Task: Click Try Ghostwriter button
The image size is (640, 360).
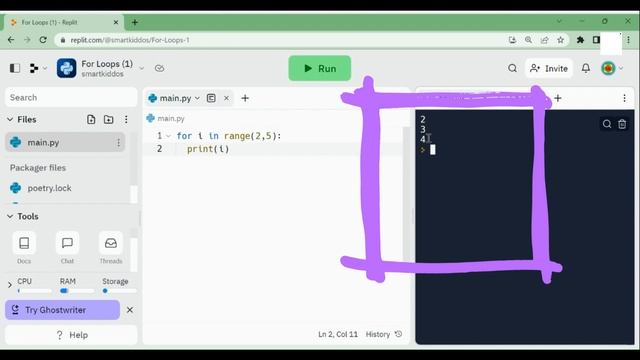Action: click(x=62, y=310)
